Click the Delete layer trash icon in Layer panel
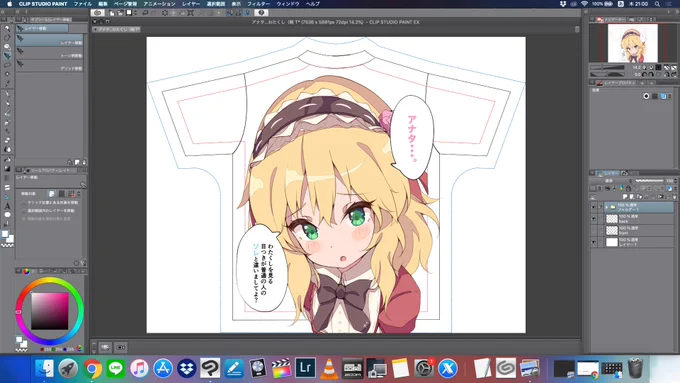 click(675, 196)
